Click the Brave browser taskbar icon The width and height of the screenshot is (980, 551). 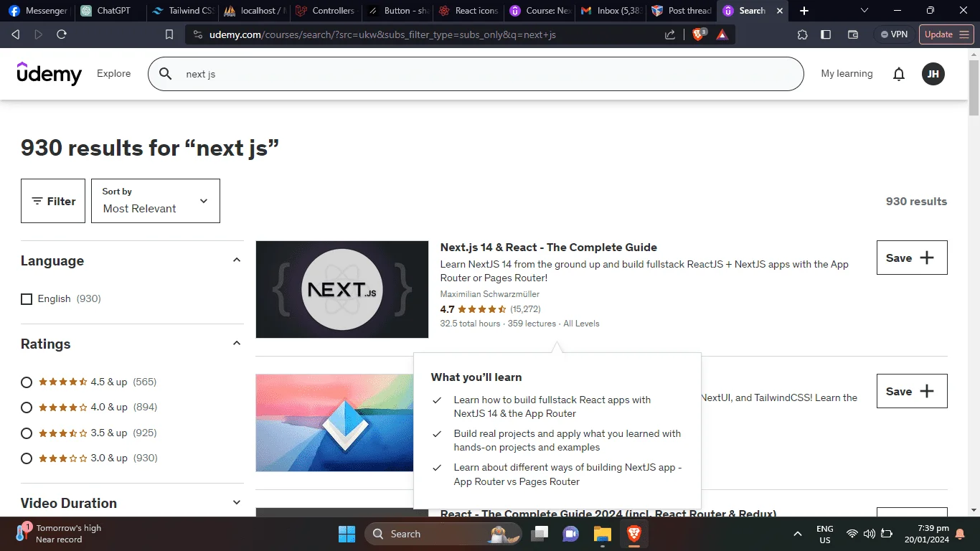pyautogui.click(x=633, y=534)
